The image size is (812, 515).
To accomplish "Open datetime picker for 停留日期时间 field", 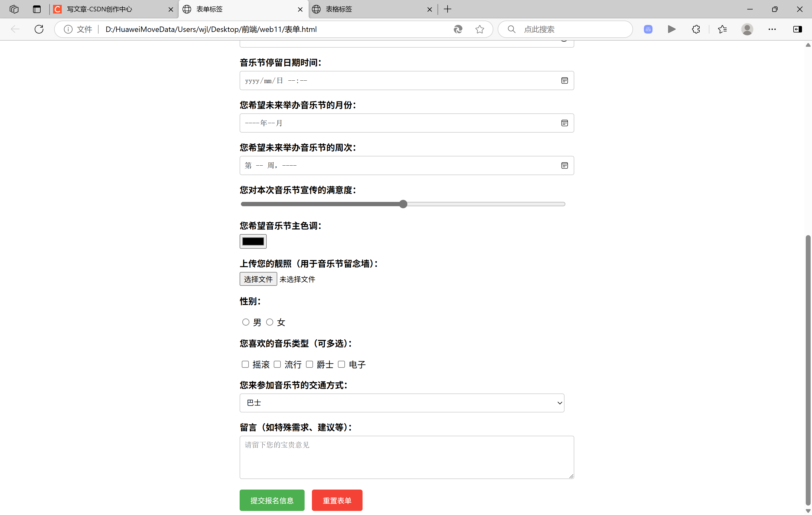I will (x=564, y=81).
